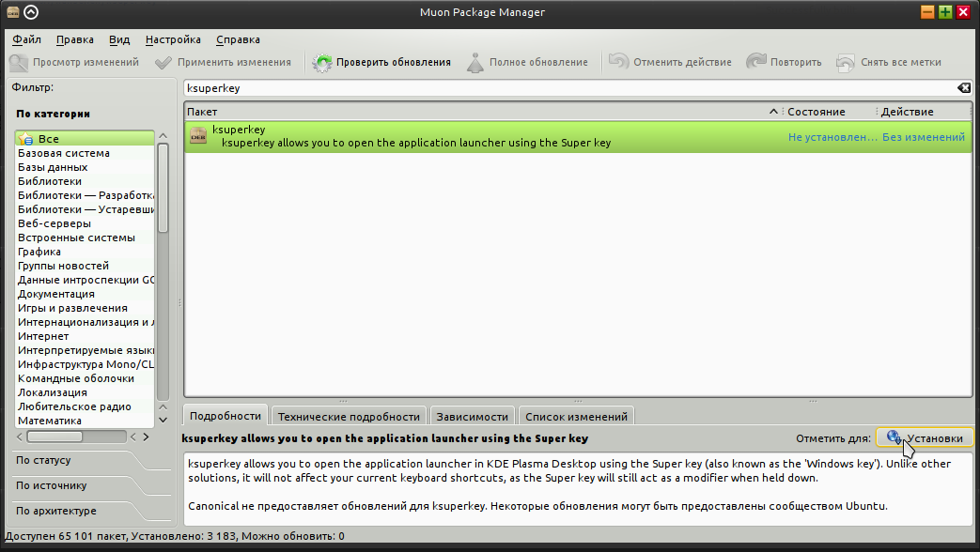Switch to the Подробности tab
The width and height of the screenshot is (980, 552).
coord(225,416)
